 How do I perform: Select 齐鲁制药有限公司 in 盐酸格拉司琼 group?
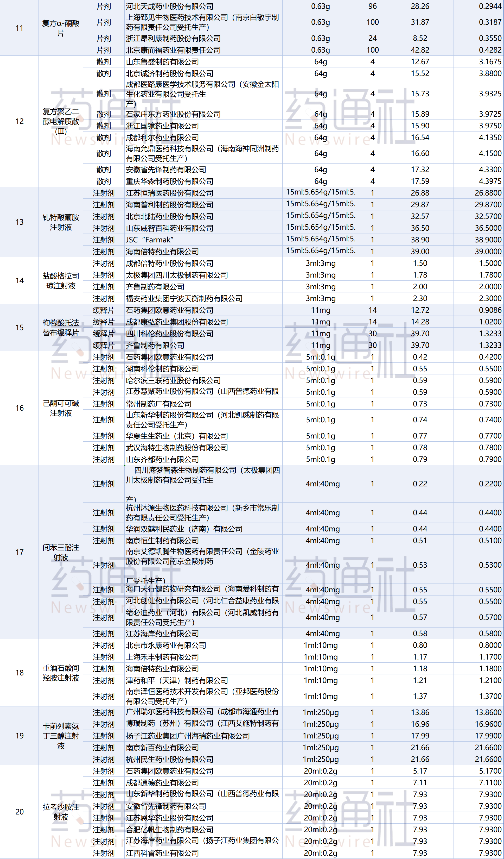coord(155,287)
